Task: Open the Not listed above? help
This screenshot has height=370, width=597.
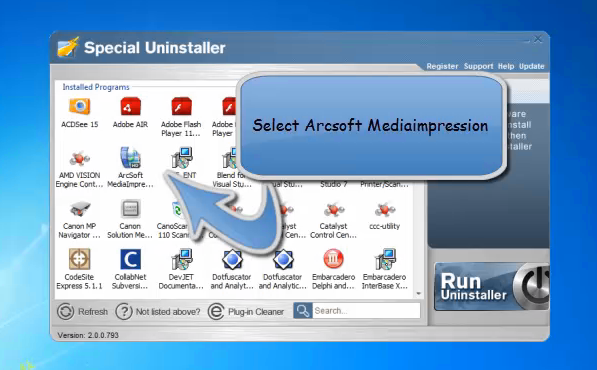Action: [158, 311]
